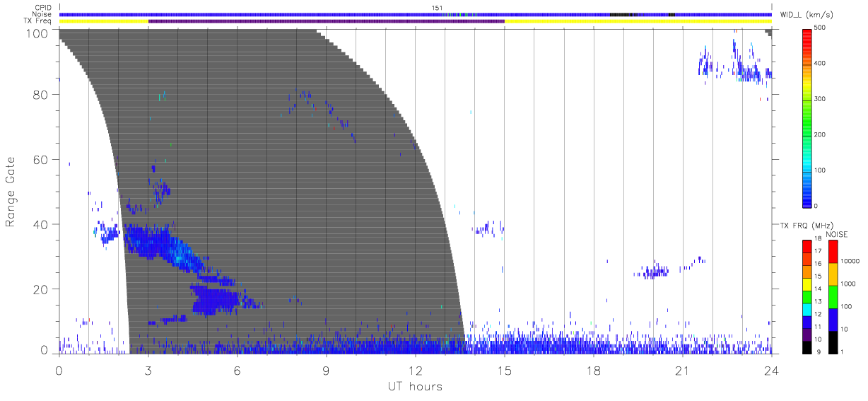Click the green swatch in NOISE legend
The width and height of the screenshot is (868, 401).
click(x=833, y=297)
